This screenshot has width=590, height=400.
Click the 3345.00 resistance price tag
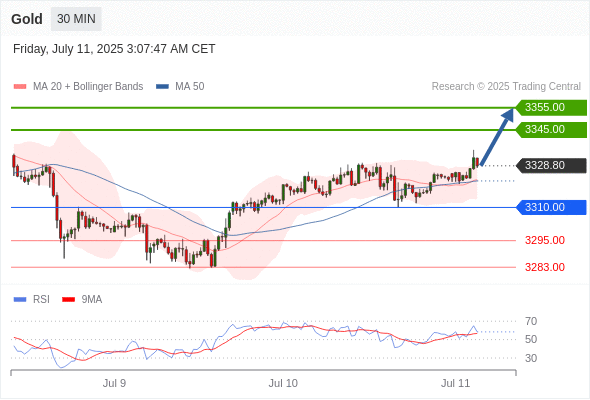[551, 129]
